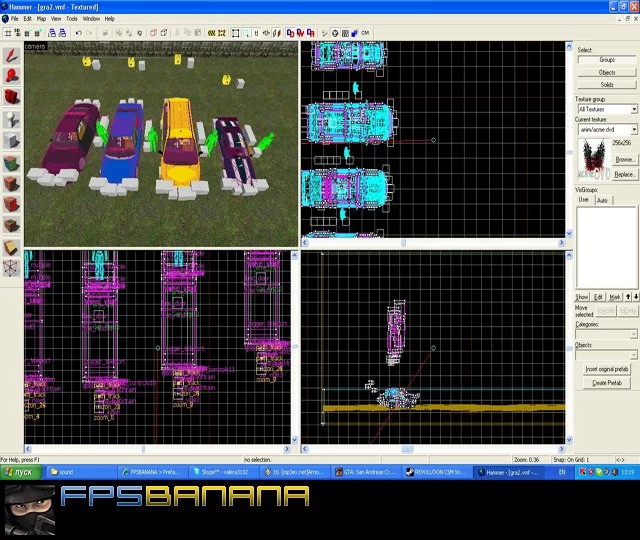
Task: Switch selection mode to Solids
Action: pos(607,84)
